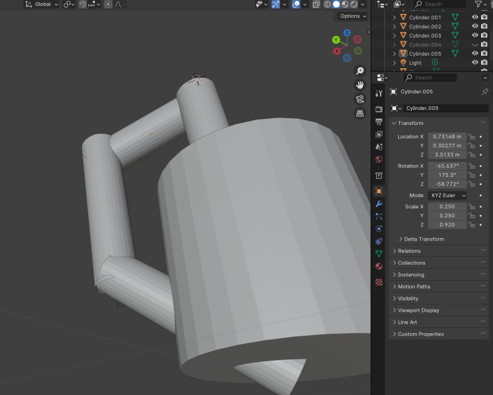This screenshot has height=395, width=493.
Task: Click the Y axis on navigation gizmo
Action: tap(336, 40)
